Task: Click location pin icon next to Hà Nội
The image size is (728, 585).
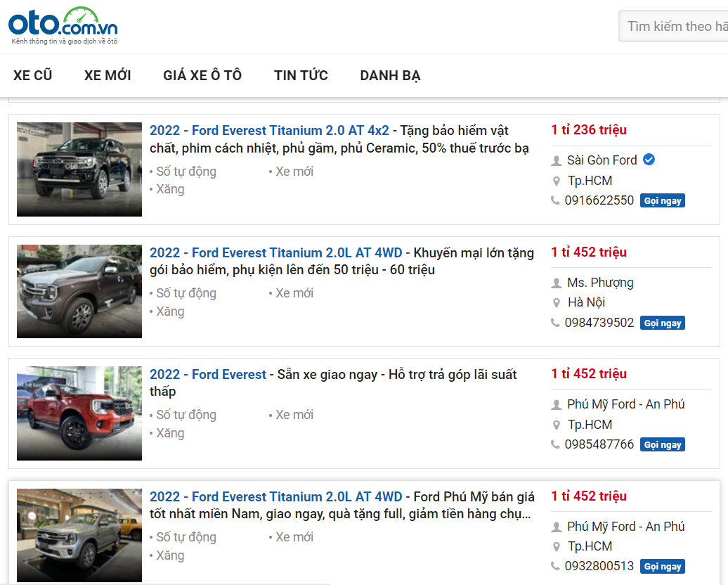Action: [x=557, y=303]
